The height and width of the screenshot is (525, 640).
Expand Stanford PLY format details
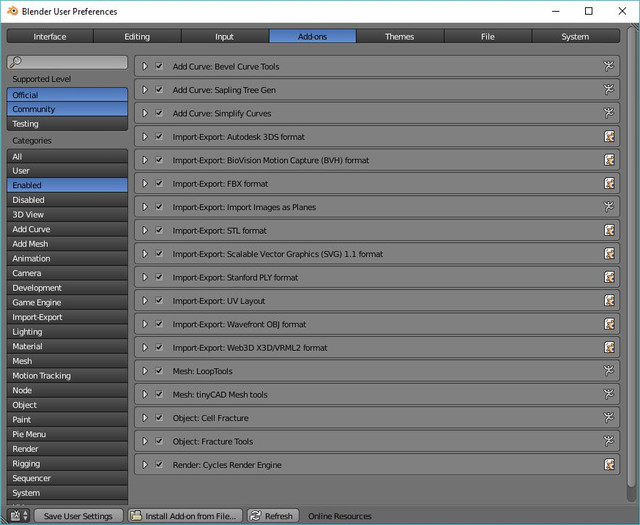144,277
